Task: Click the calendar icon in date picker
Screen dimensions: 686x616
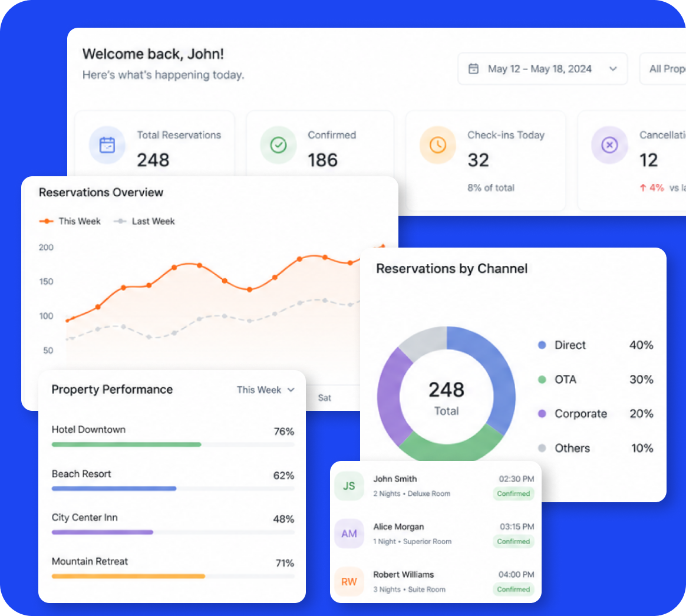Action: [473, 69]
